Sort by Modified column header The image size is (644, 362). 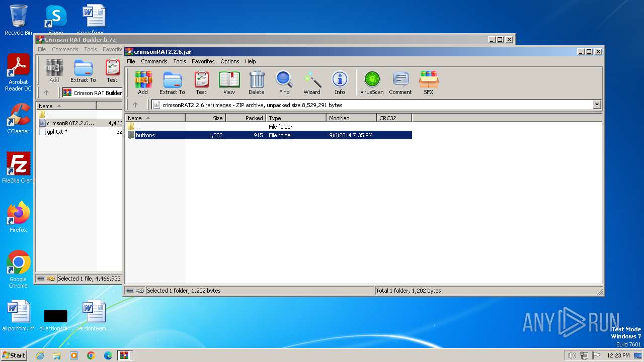(x=352, y=118)
